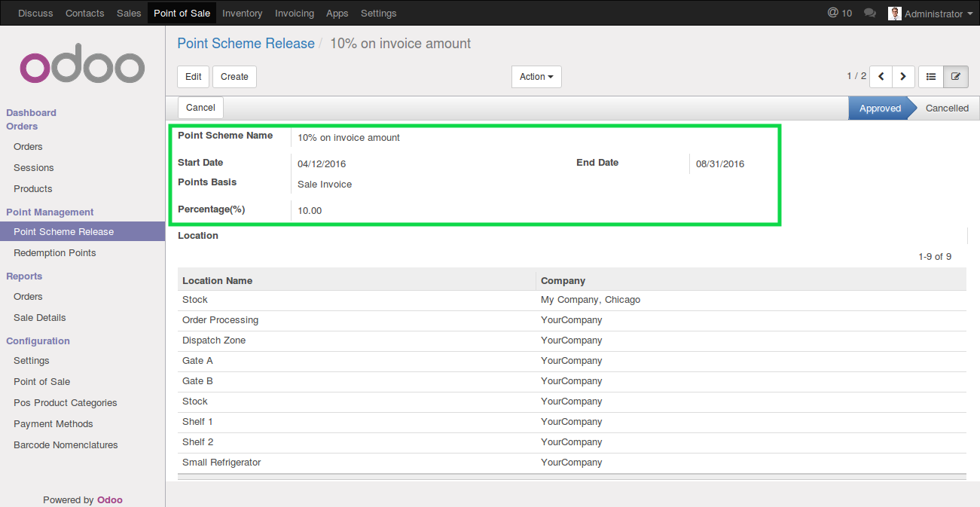The width and height of the screenshot is (980, 507).
Task: Expand the Administrator user menu
Action: (930, 14)
